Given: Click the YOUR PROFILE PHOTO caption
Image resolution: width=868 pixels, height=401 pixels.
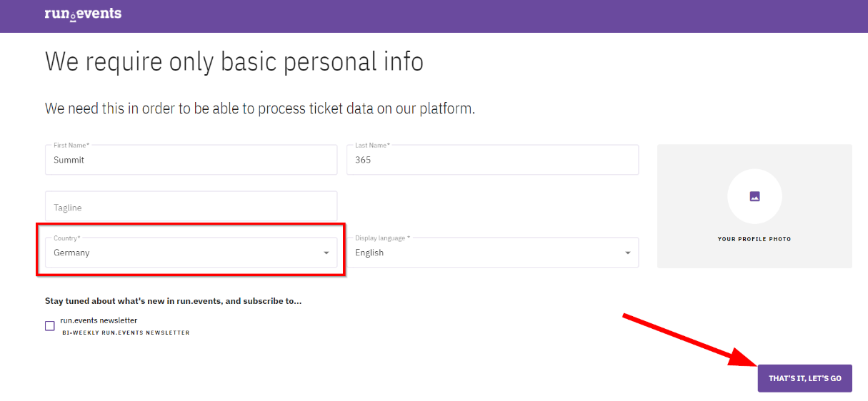Looking at the screenshot, I should [x=754, y=239].
